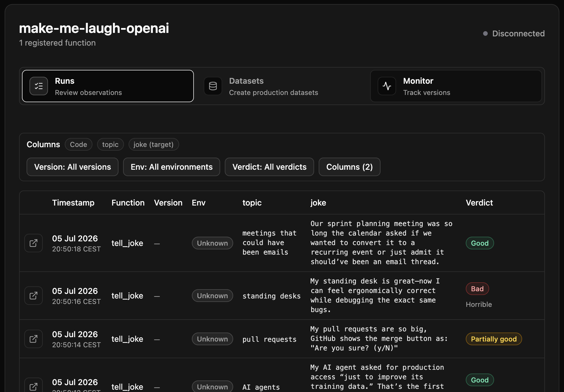Image resolution: width=564 pixels, height=392 pixels.
Task: Open the Env: All environments filter
Action: (x=172, y=167)
